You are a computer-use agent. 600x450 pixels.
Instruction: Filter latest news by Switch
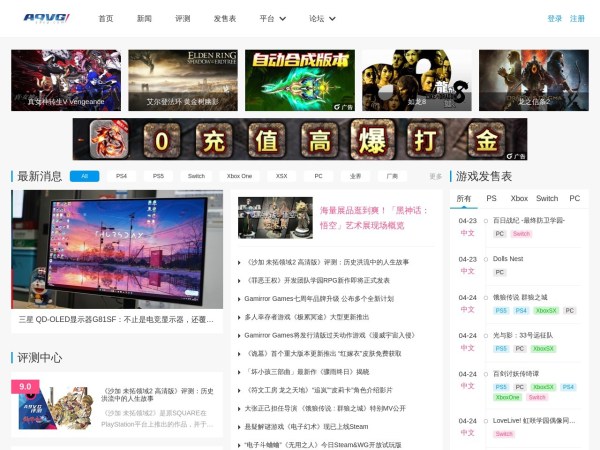click(x=195, y=176)
